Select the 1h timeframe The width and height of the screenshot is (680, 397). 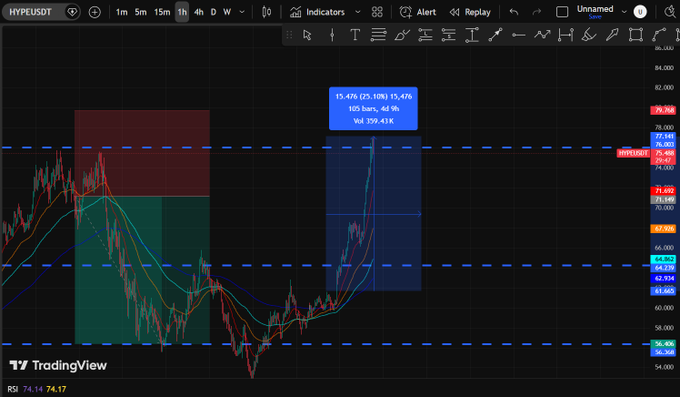pyautogui.click(x=182, y=12)
